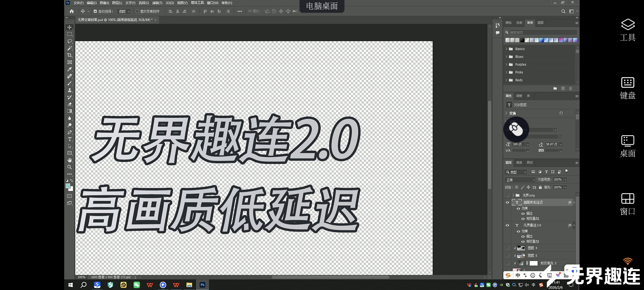Open the 图像(I) menu
This screenshot has height=290, width=644.
click(x=104, y=3)
